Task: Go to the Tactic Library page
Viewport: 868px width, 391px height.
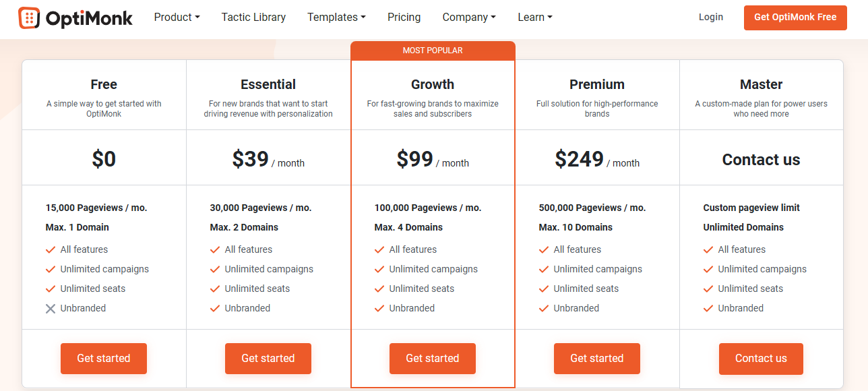Action: pos(253,18)
